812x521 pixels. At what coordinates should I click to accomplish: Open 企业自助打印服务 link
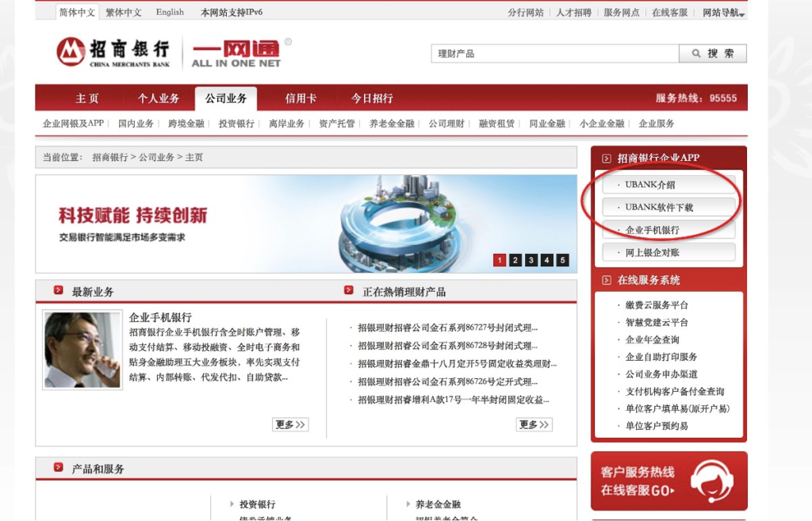[661, 357]
